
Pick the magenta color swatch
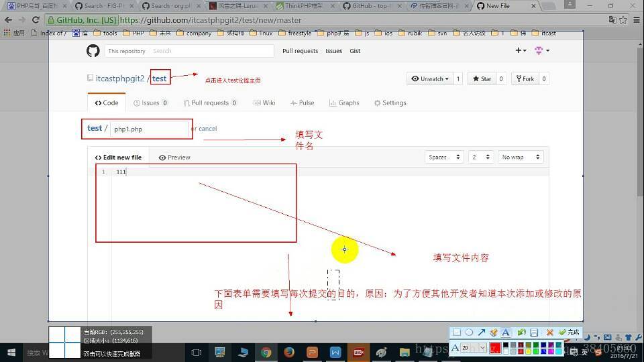click(551, 351)
